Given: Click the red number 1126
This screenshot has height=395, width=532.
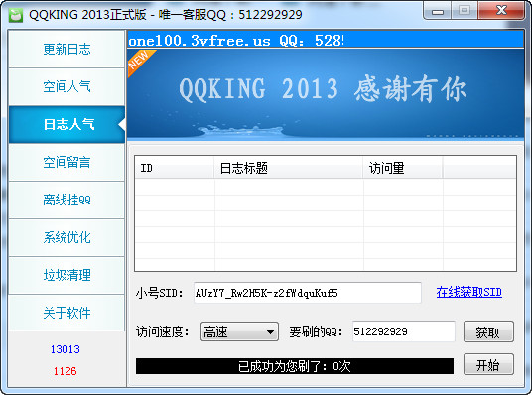Looking at the screenshot, I should (66, 371).
